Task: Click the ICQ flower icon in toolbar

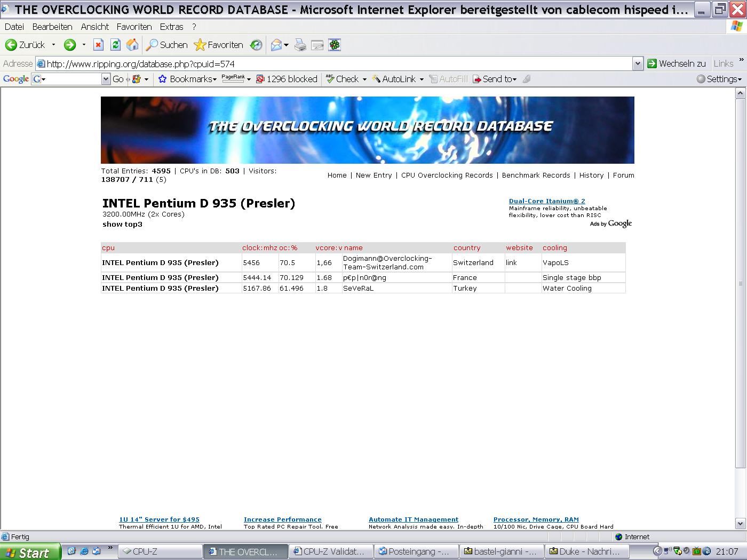Action: (x=335, y=45)
